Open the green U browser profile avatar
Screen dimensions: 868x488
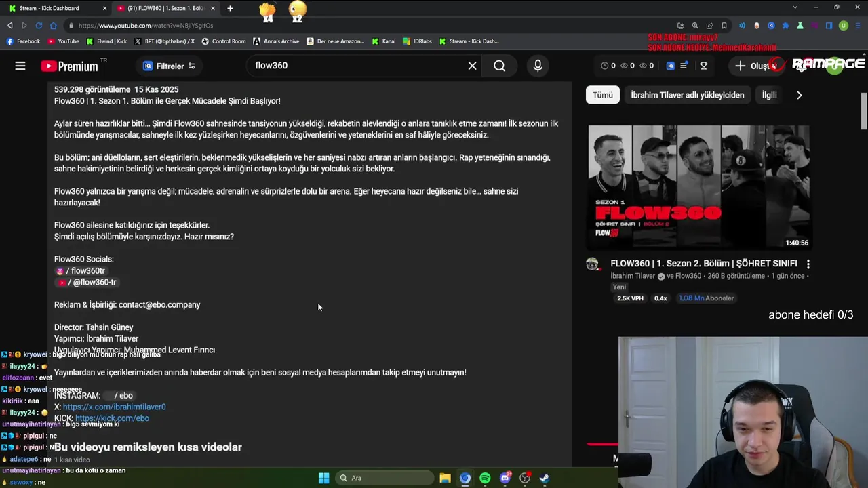[x=844, y=26]
